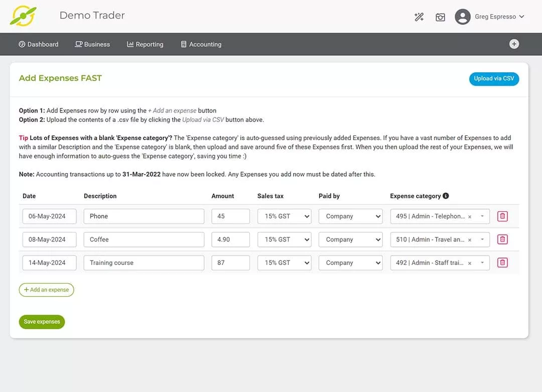542x392 pixels.
Task: Click the camera snapshot icon
Action: click(440, 17)
